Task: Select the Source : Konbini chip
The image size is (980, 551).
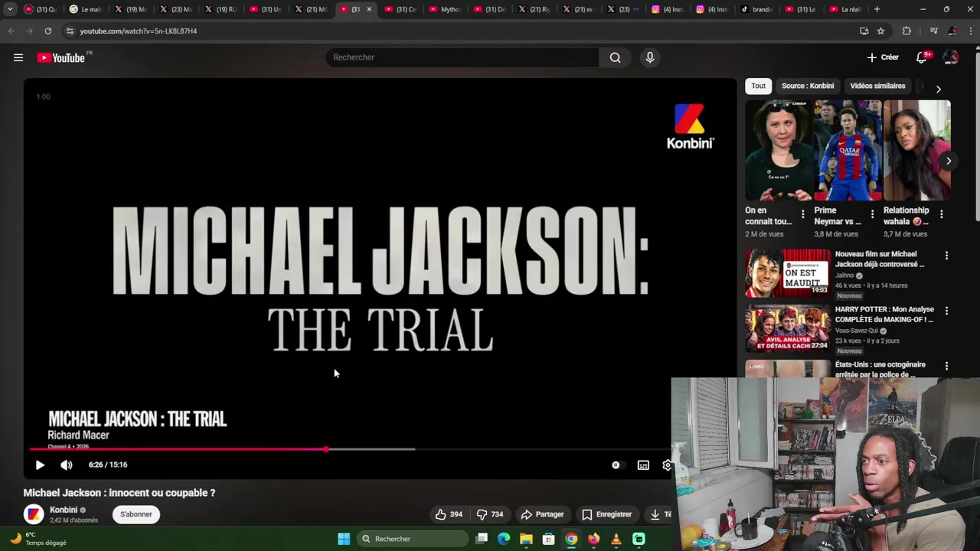Action: coord(808,86)
